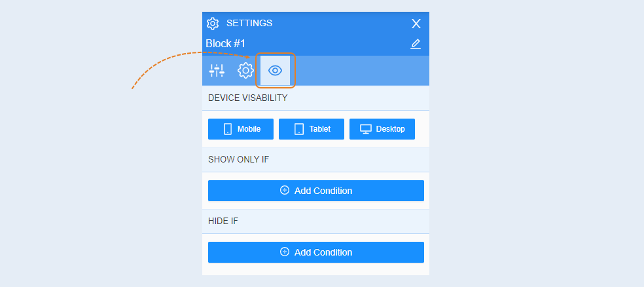This screenshot has height=287, width=644.
Task: Click the monitor icon in Desktop button
Action: point(366,129)
